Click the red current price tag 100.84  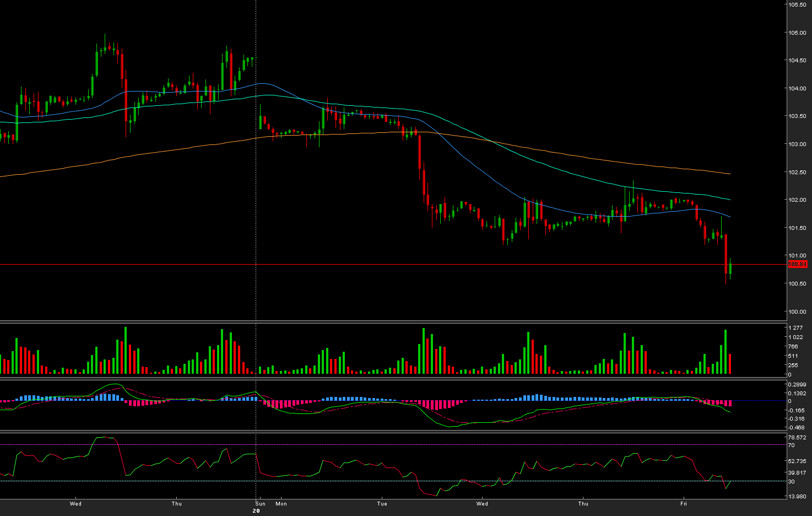798,265
